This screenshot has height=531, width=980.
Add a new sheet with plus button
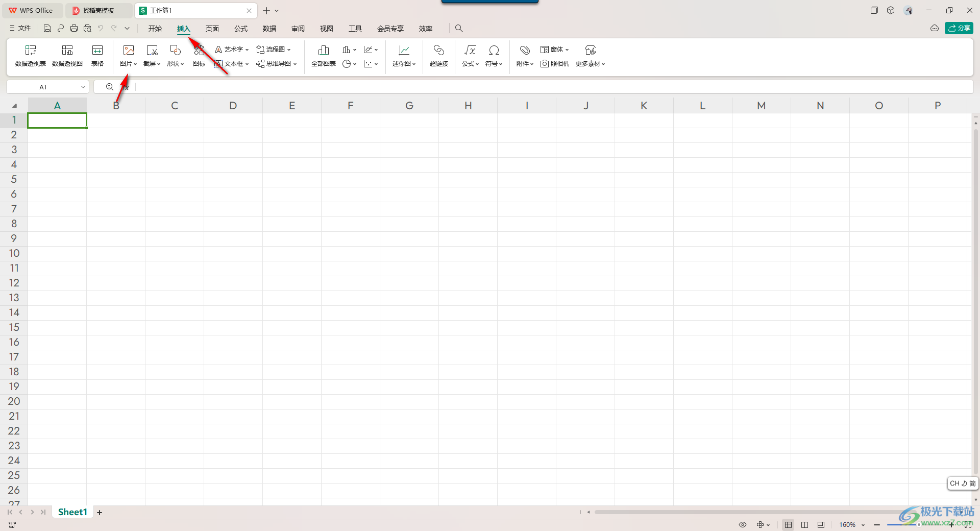(x=100, y=513)
